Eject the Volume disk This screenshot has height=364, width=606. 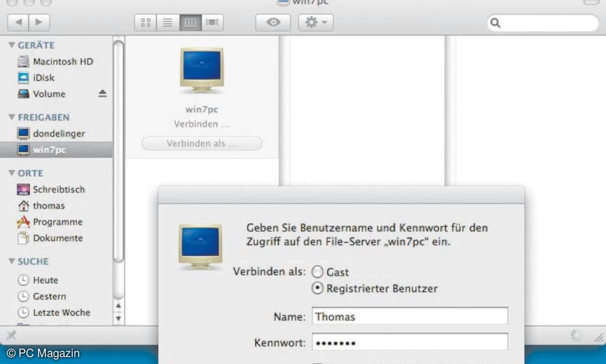pyautogui.click(x=103, y=94)
